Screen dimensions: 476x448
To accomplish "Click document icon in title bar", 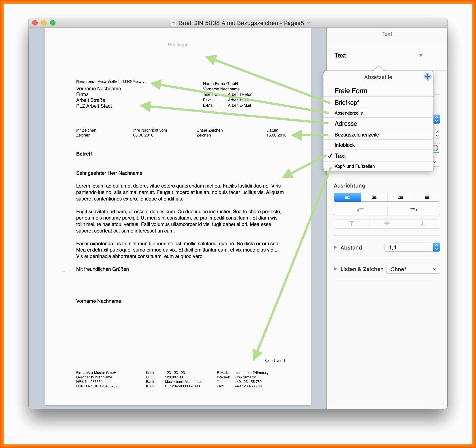I will click(x=174, y=23).
